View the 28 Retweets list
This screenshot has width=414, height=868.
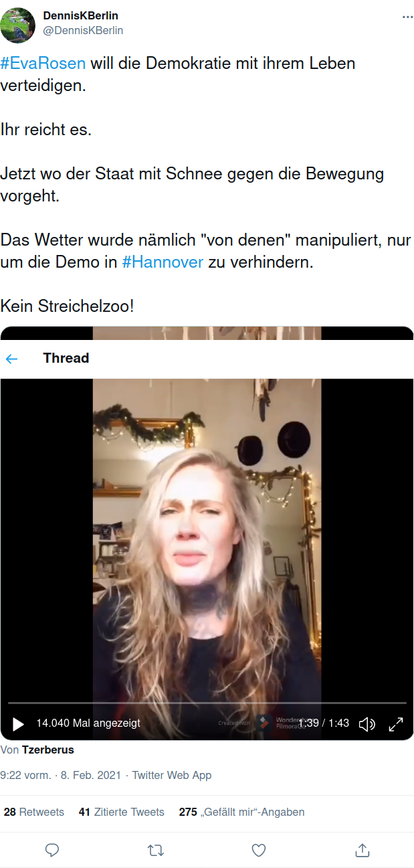click(x=34, y=812)
